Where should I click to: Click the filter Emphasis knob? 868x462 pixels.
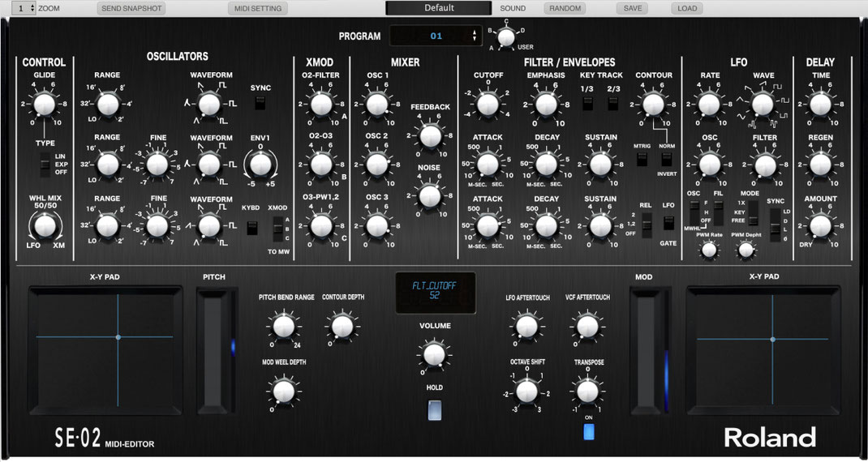click(546, 105)
